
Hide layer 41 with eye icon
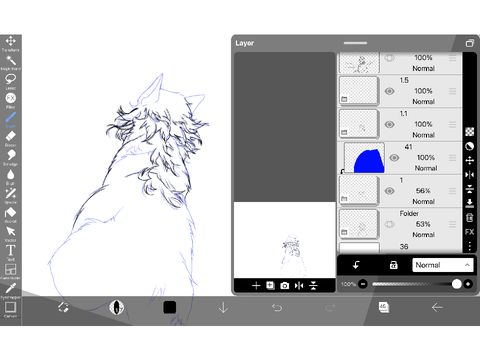pos(394,158)
